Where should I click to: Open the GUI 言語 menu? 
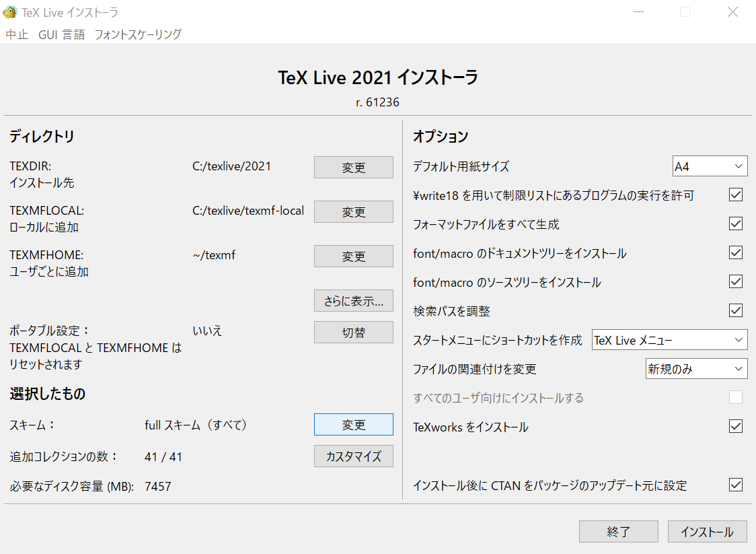pos(62,34)
